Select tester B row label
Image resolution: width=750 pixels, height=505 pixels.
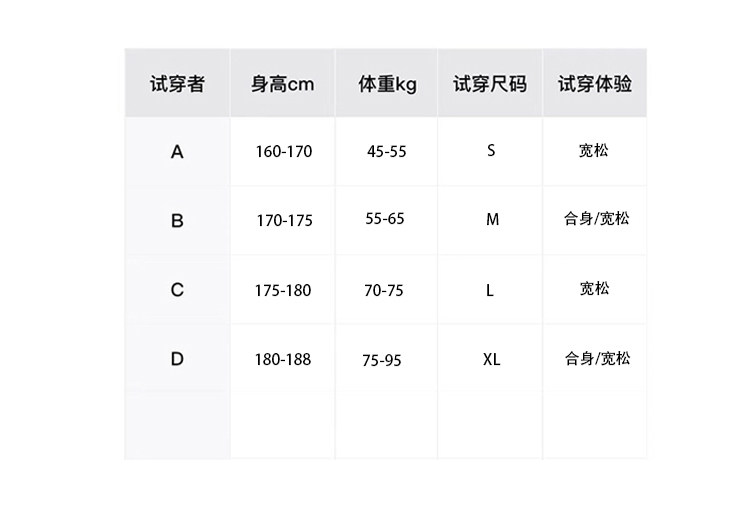(x=177, y=220)
